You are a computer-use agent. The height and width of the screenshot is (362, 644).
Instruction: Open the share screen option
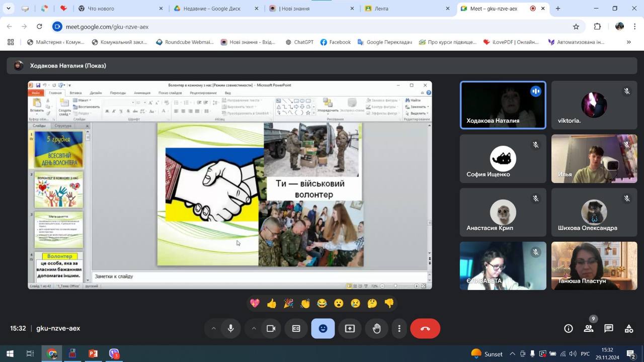point(350,328)
